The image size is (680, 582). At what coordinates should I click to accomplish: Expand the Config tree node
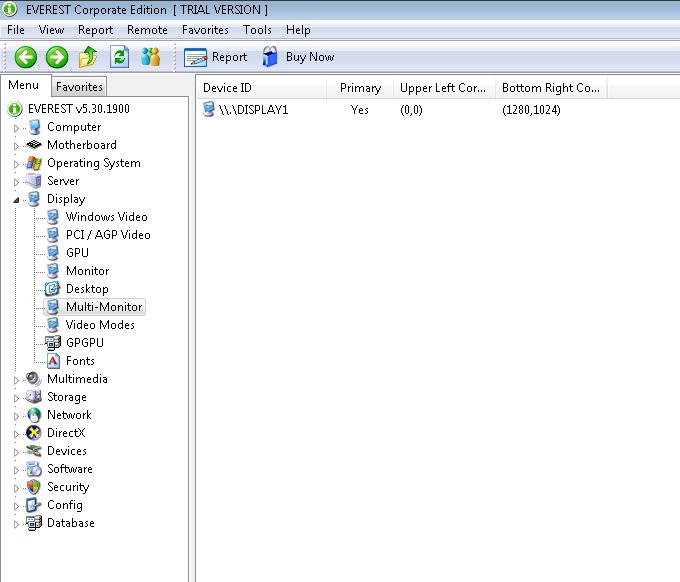click(x=16, y=506)
